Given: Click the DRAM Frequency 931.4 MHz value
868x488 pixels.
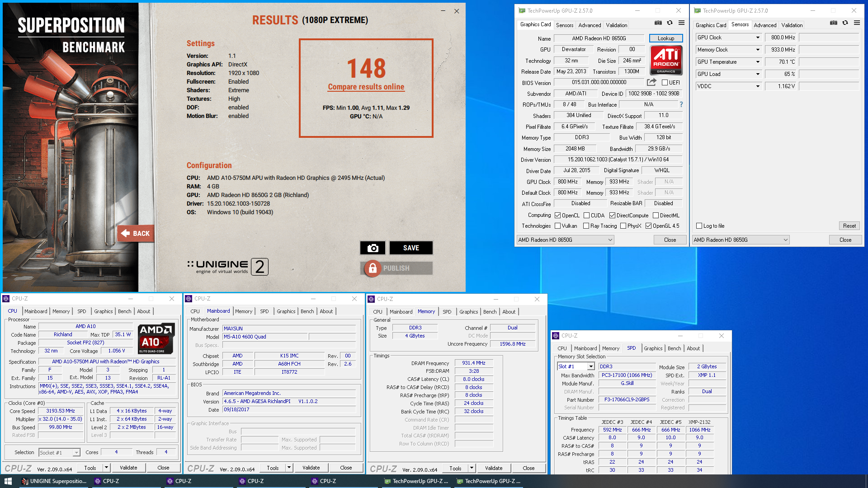Looking at the screenshot, I should (x=473, y=363).
